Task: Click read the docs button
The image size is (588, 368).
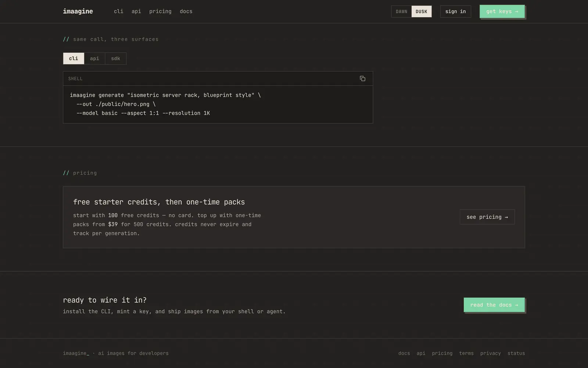Action: point(494,305)
